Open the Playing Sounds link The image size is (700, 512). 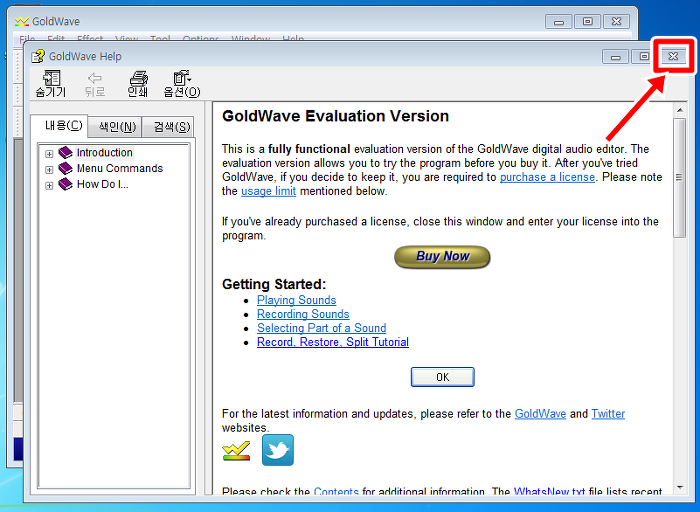click(296, 300)
